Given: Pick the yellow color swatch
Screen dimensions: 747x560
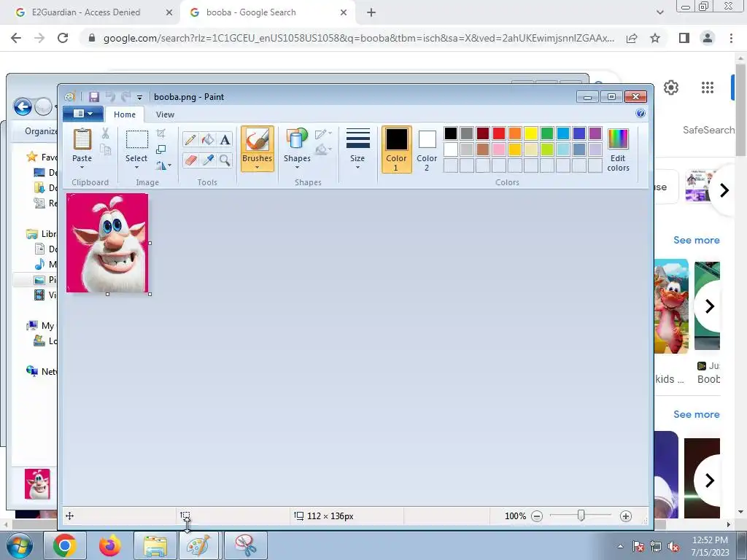Looking at the screenshot, I should coord(531,133).
